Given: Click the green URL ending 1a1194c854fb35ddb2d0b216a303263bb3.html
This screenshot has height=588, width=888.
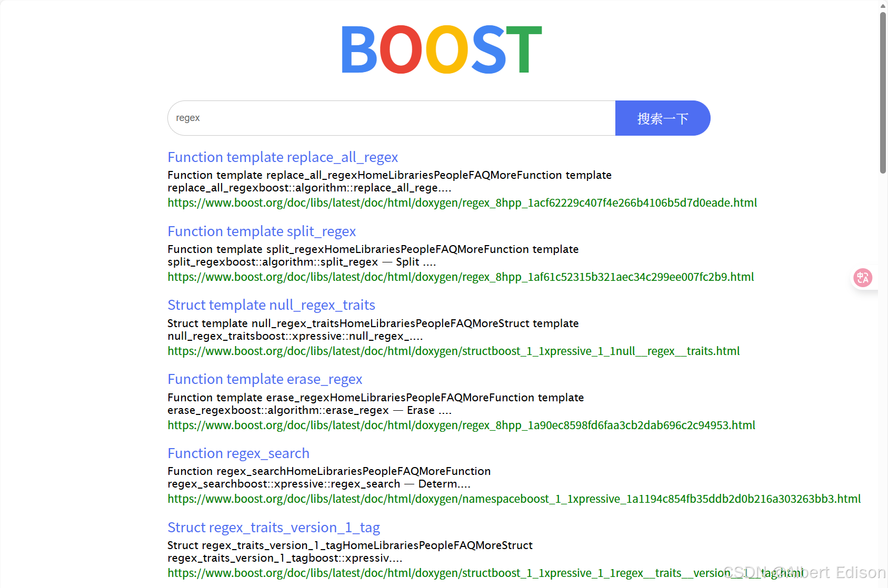Looking at the screenshot, I should 514,499.
